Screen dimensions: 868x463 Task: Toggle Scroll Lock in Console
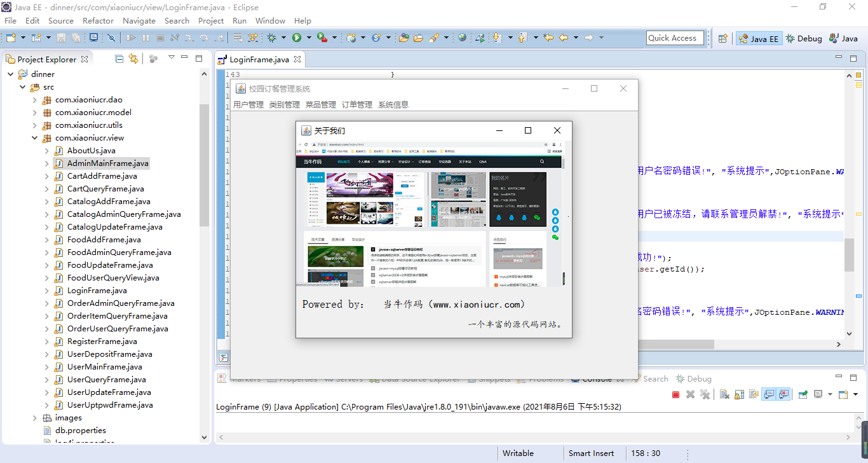[x=739, y=394]
